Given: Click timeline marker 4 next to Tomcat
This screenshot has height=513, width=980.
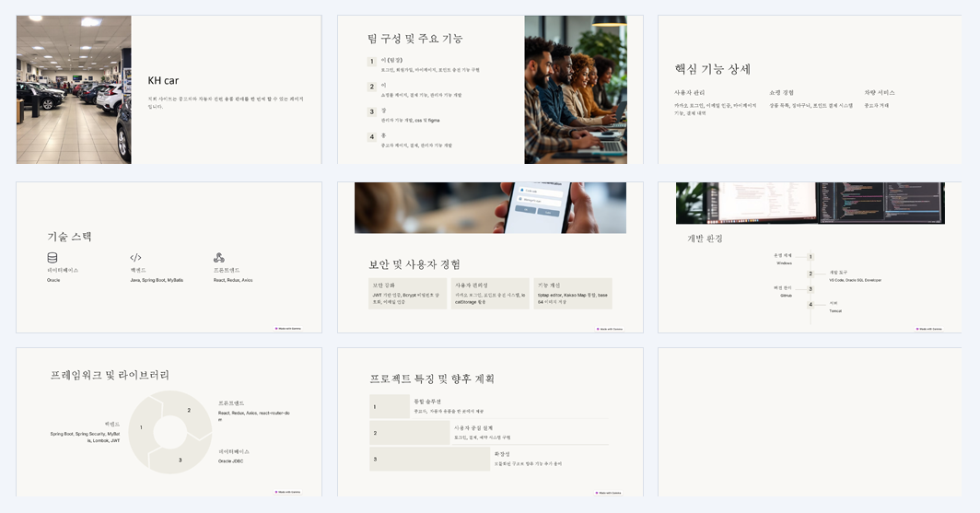Looking at the screenshot, I should pos(811,305).
